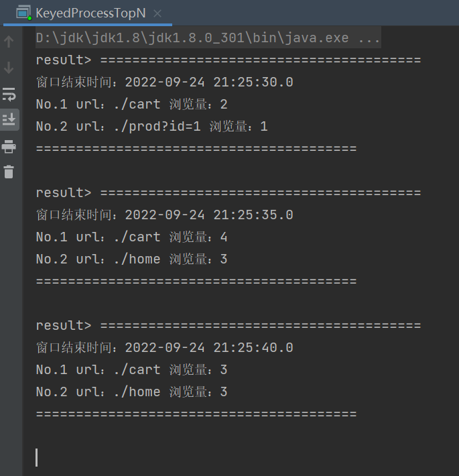The image size is (459, 476).
Task: Close the KeyedProcessTopN run tab
Action: pyautogui.click(x=157, y=13)
